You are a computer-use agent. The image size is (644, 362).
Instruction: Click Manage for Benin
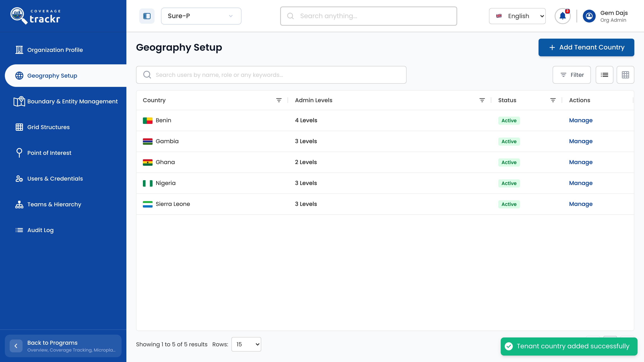[x=581, y=120]
